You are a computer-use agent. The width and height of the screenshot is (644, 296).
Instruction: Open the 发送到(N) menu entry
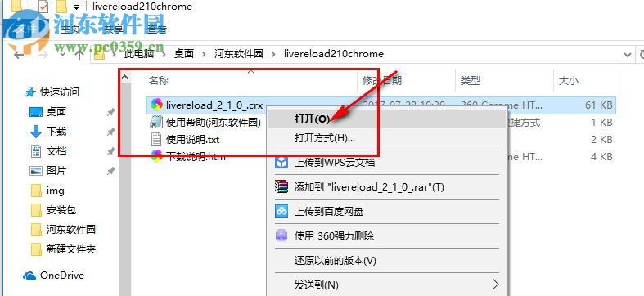coord(386,284)
